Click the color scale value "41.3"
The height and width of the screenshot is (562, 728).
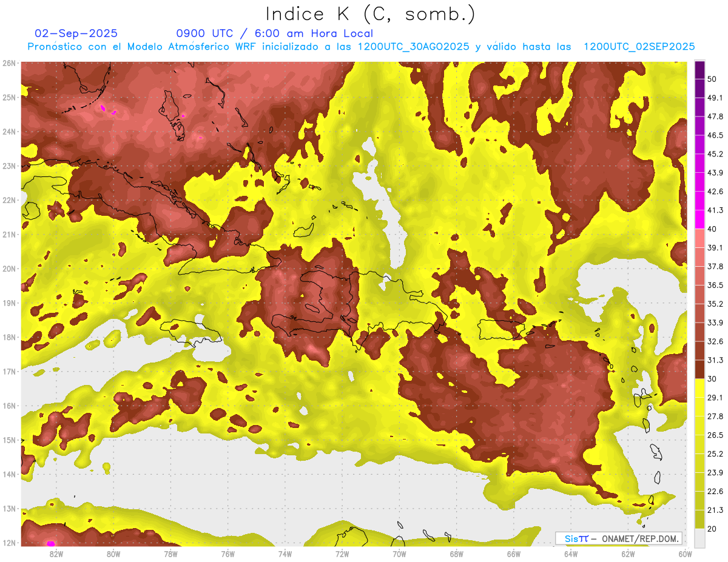click(x=715, y=210)
